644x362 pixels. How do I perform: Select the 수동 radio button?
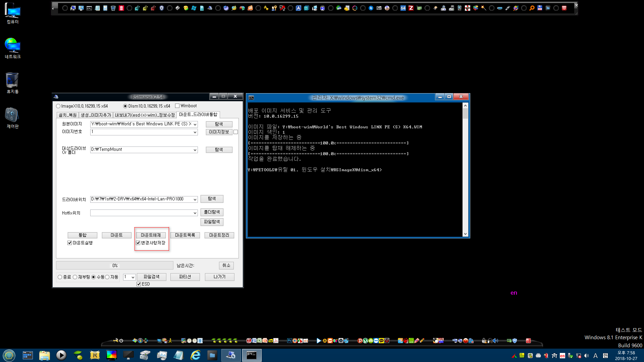[x=93, y=277]
